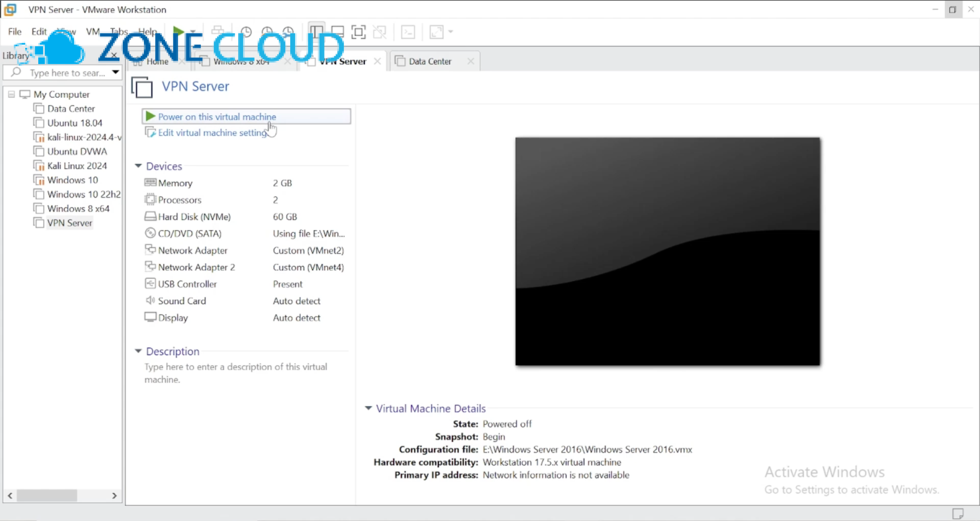Collapse the Description section

coord(138,351)
